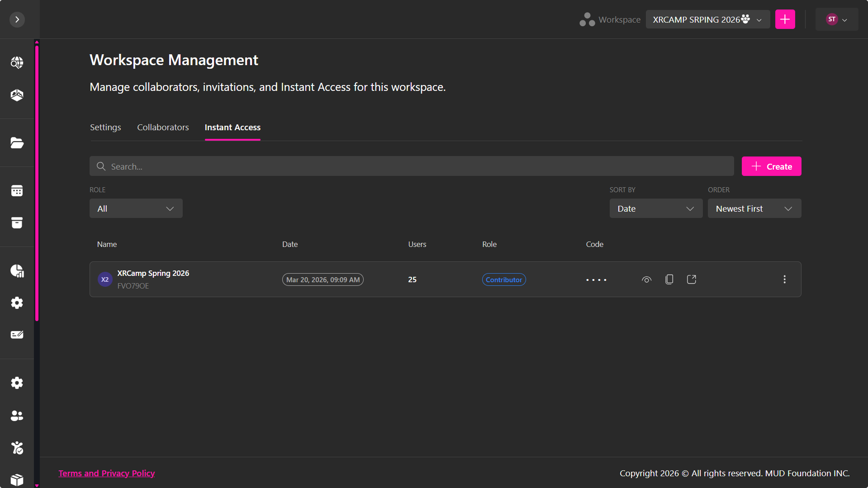868x488 pixels.
Task: Switch to the Collaborators tab
Action: click(163, 128)
